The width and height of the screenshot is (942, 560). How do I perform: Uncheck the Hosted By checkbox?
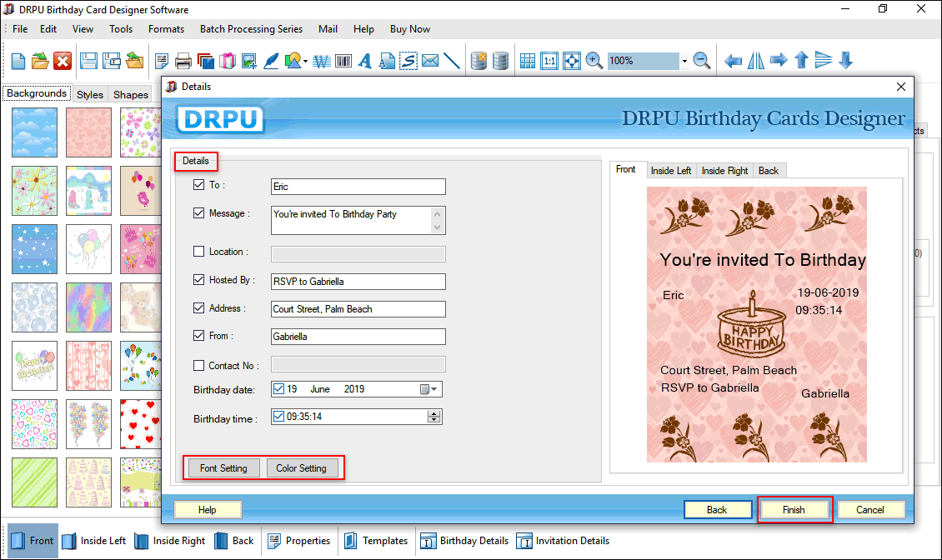[199, 279]
